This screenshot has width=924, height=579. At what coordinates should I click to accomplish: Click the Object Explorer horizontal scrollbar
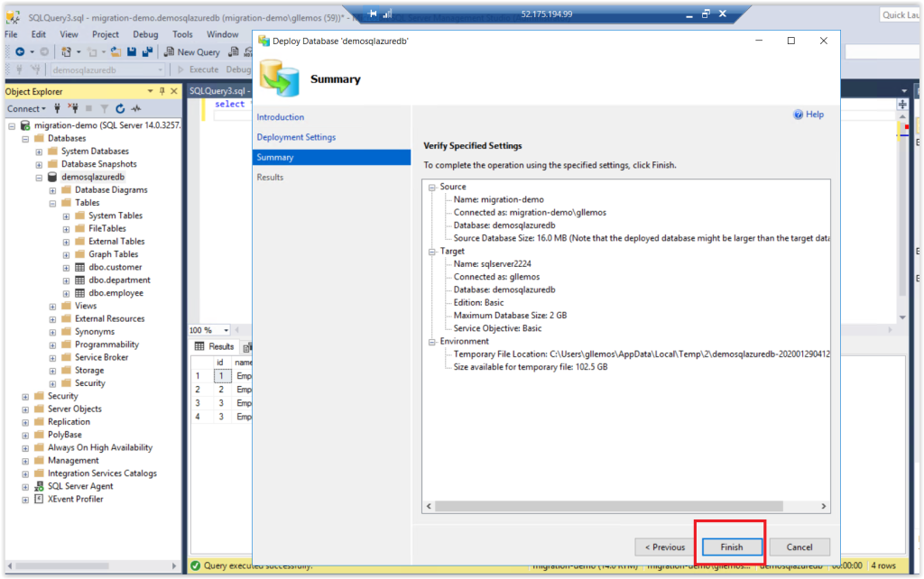pos(62,565)
